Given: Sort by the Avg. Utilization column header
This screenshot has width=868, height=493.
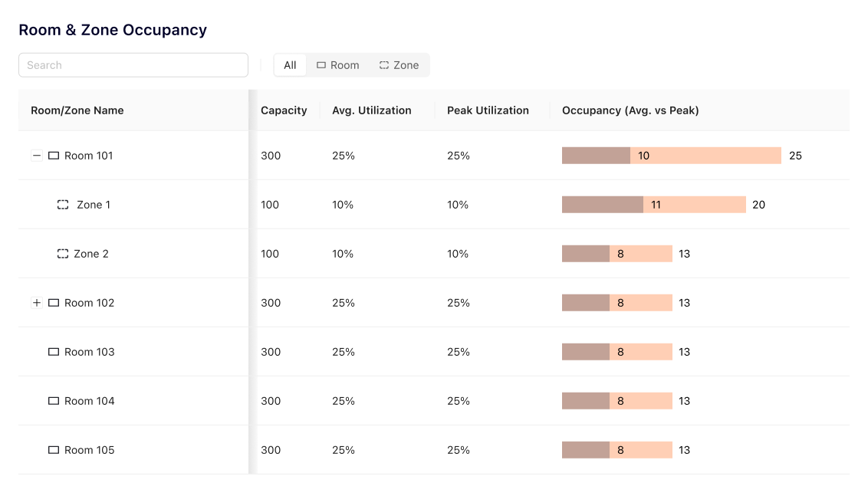Looking at the screenshot, I should pyautogui.click(x=371, y=110).
